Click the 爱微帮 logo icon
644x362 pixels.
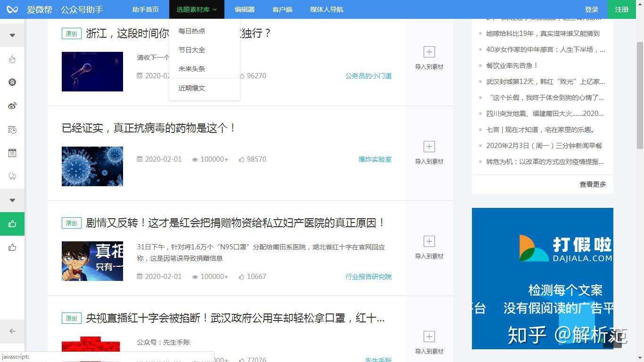(x=12, y=9)
